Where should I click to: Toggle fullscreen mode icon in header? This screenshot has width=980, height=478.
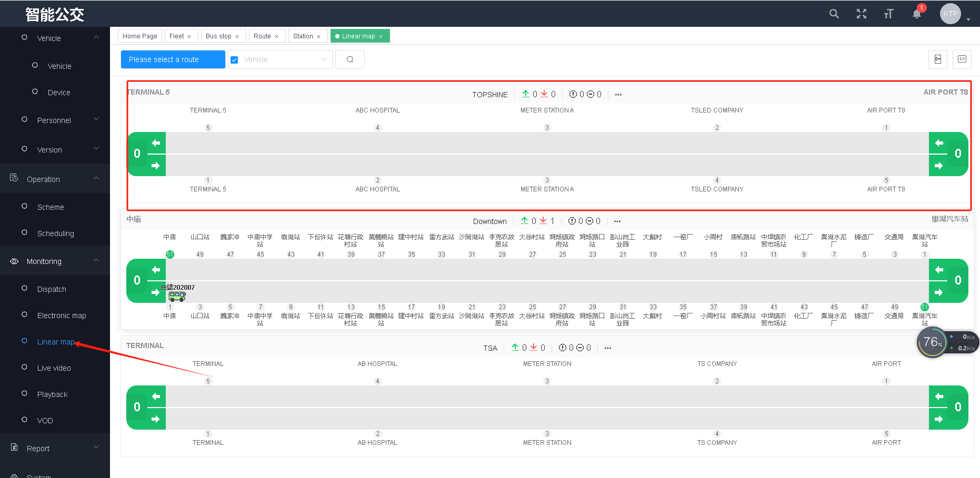tap(861, 14)
